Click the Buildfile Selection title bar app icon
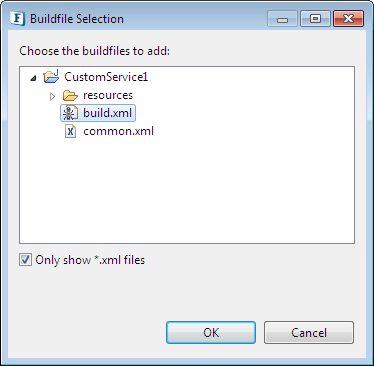Screen dimensions: 374x366 pyautogui.click(x=17, y=18)
